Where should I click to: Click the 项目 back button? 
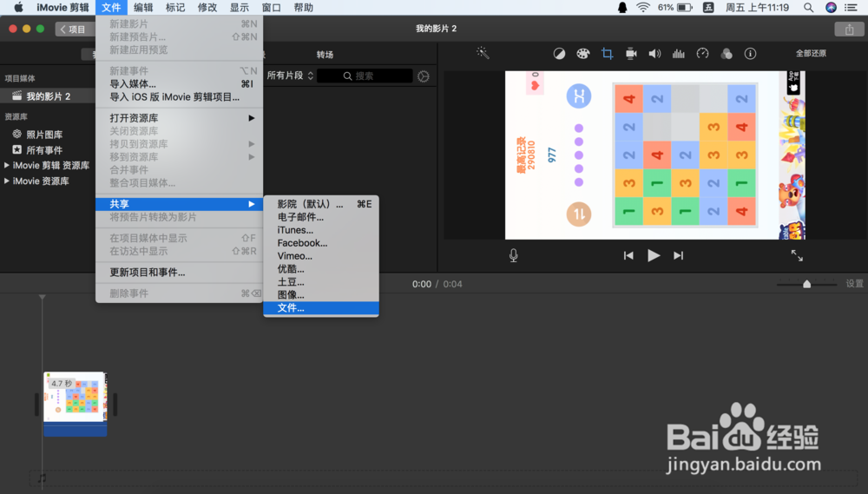click(x=74, y=30)
